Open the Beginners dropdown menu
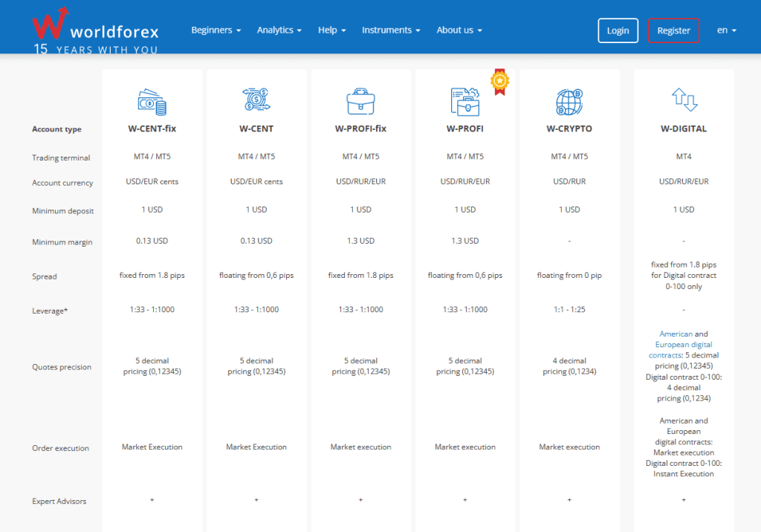Screen dimensions: 761x532 click(216, 30)
